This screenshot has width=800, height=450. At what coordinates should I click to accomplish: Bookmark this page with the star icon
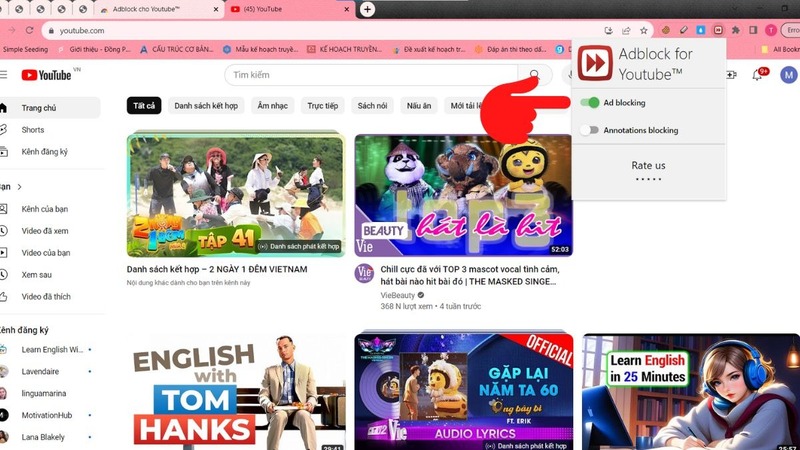pyautogui.click(x=644, y=31)
